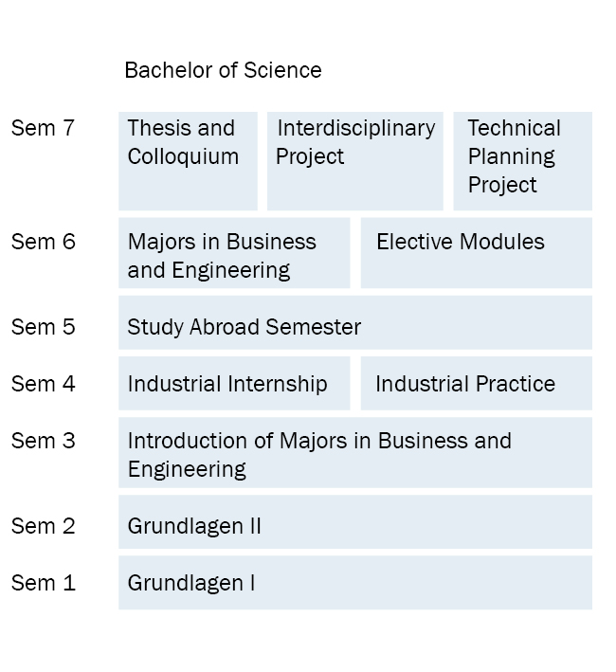Click the Industrial Practice block
This screenshot has height=672, width=616.
(x=476, y=384)
